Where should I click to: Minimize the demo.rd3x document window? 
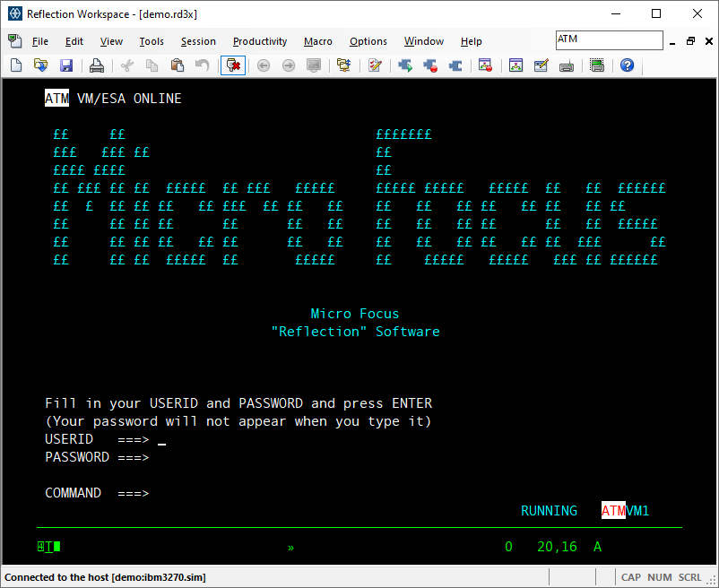(672, 42)
